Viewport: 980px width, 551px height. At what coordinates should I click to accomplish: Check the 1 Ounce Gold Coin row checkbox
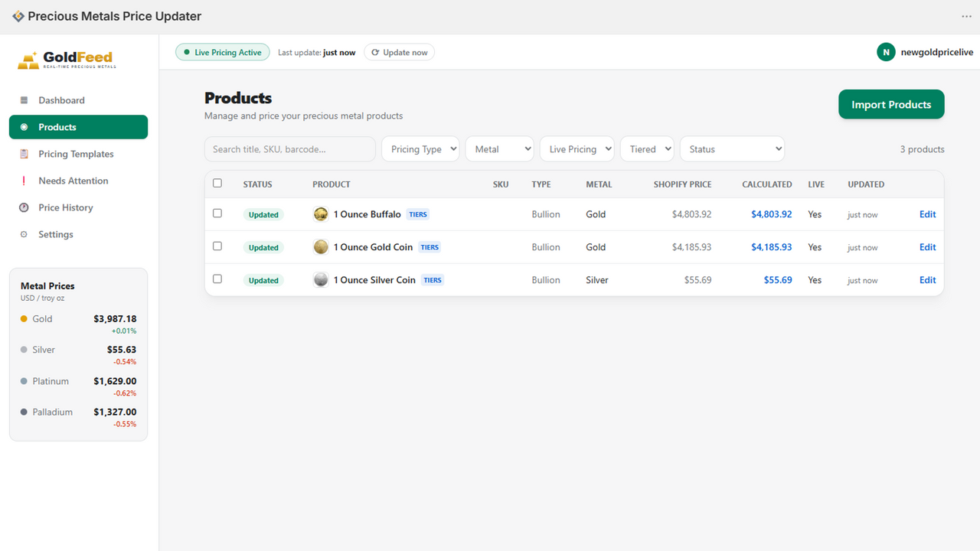[217, 246]
